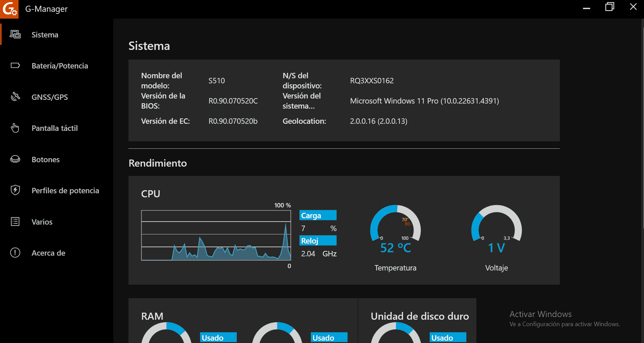The height and width of the screenshot is (343, 644).
Task: Click the 1 V voltage reading
Action: (x=496, y=248)
